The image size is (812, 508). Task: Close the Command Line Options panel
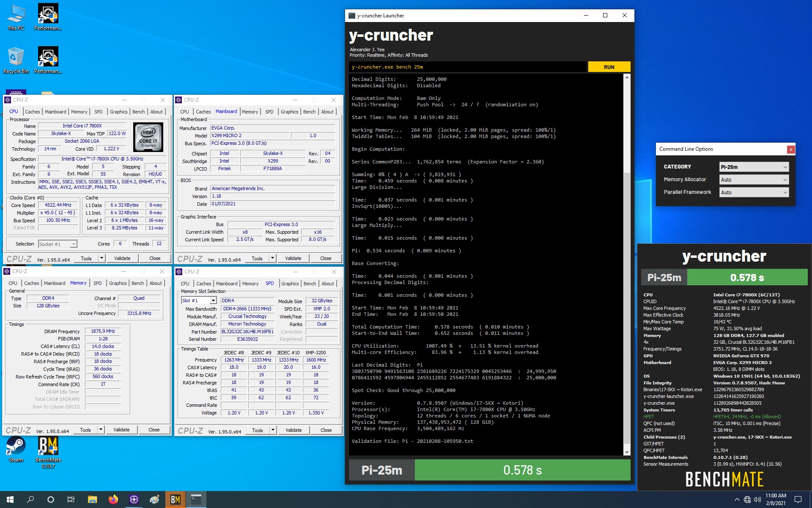click(790, 149)
